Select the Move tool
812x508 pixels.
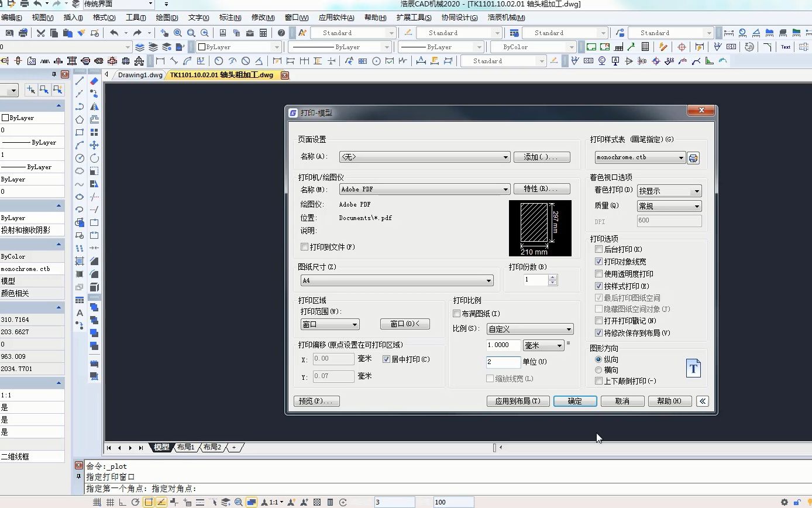94,145
